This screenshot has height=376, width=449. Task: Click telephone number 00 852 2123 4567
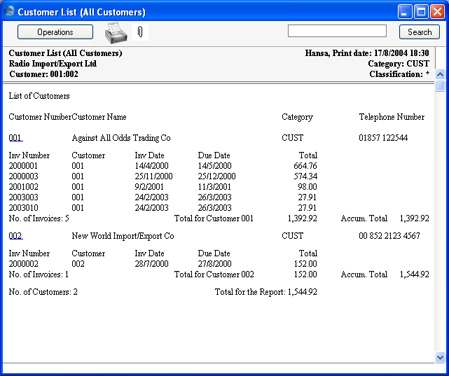click(389, 236)
